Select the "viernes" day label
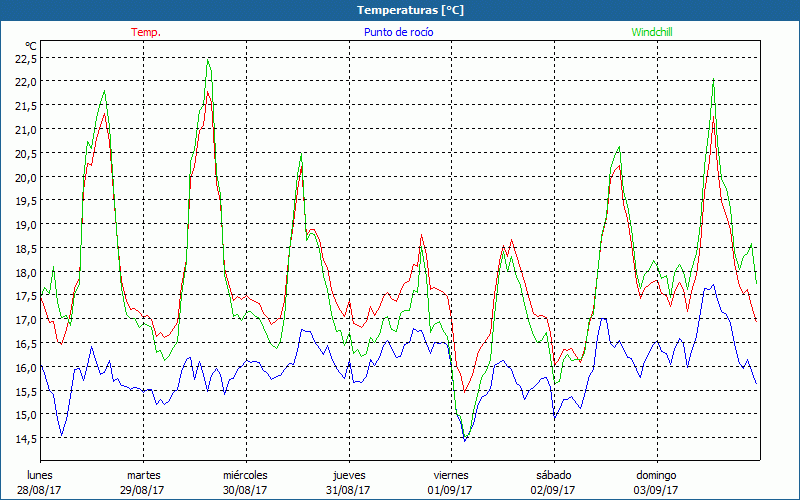This screenshot has height=500, width=800. coord(451,475)
